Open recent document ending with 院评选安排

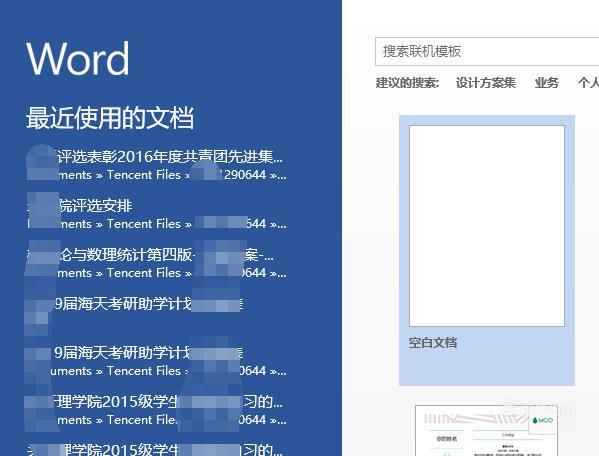(157, 214)
